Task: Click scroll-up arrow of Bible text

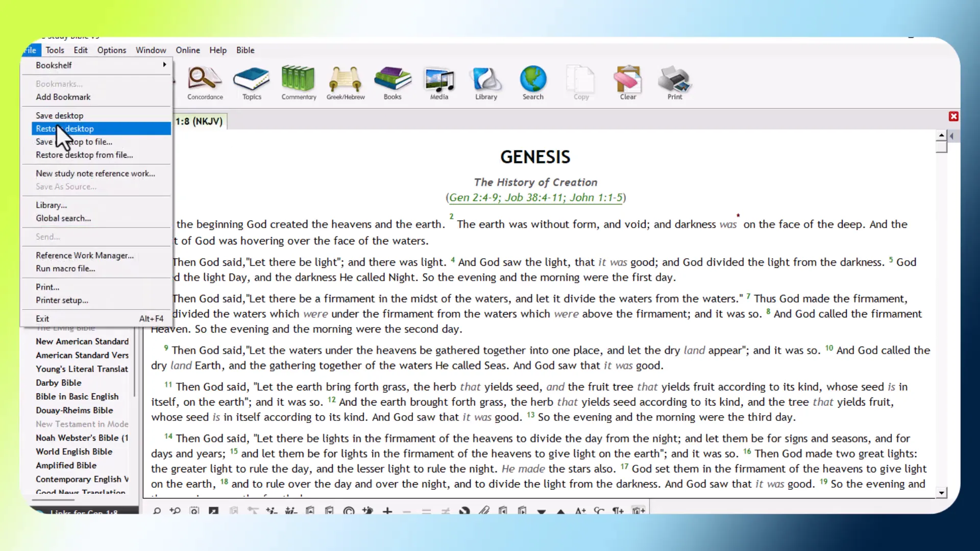Action: [942, 136]
